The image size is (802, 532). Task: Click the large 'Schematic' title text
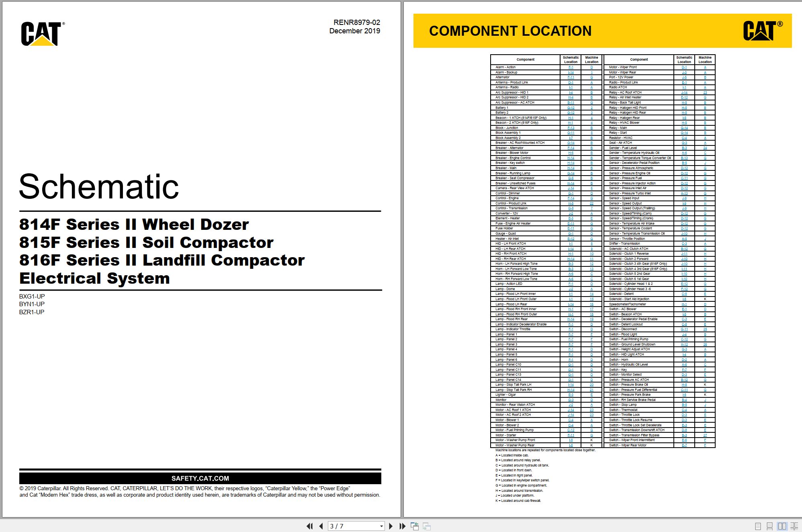tap(99, 187)
